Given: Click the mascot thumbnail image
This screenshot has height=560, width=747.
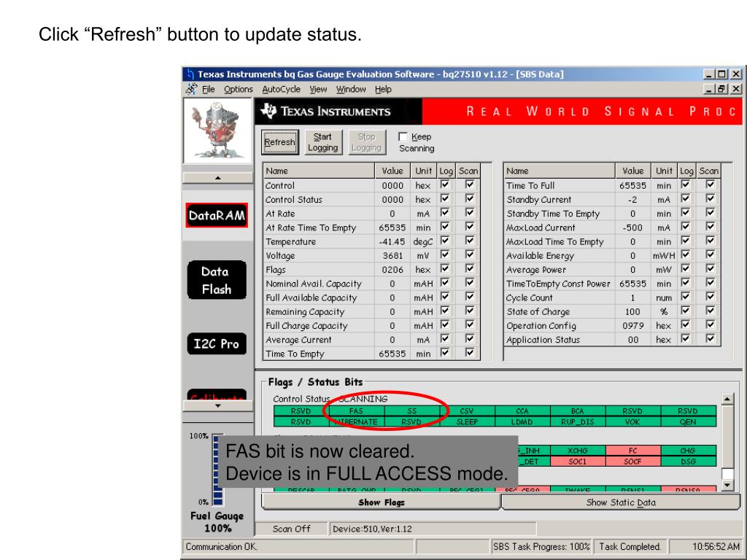Looking at the screenshot, I should point(217,131).
